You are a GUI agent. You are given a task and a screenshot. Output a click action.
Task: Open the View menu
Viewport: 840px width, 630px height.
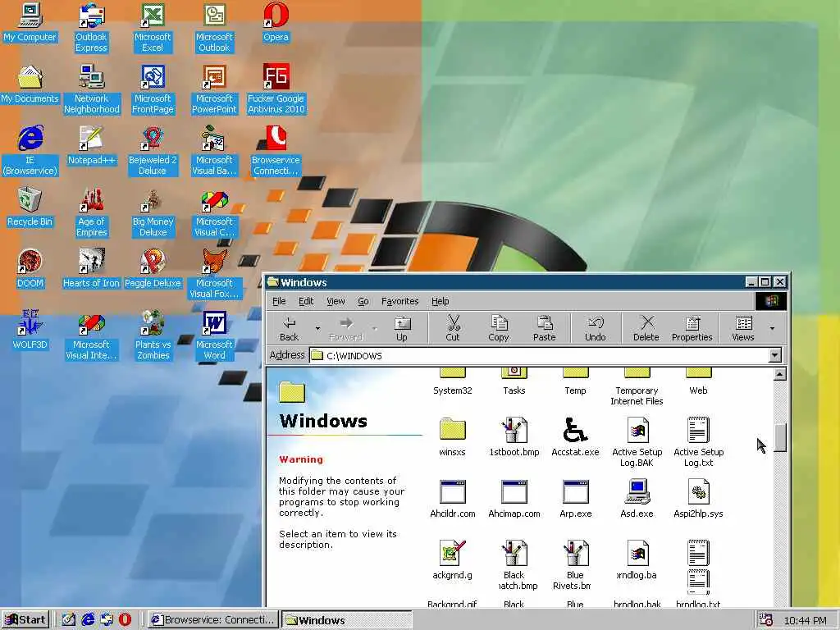[x=336, y=301]
